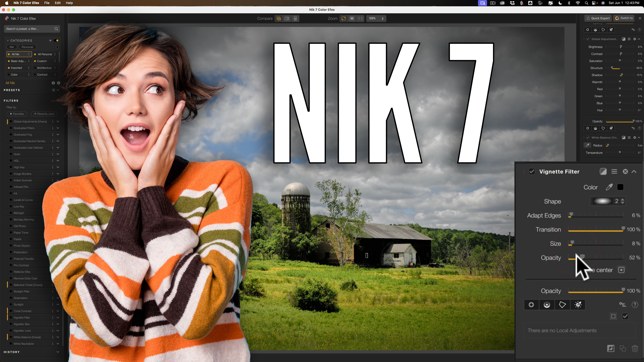Image resolution: width=644 pixels, height=362 pixels.
Task: Expand the History section
Action: point(58,352)
